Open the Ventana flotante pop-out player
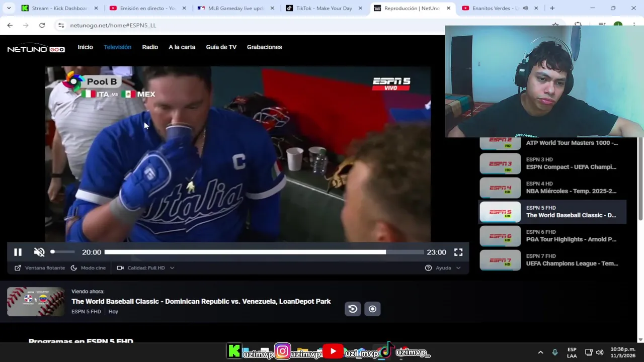The width and height of the screenshot is (644, 362). [x=40, y=268]
